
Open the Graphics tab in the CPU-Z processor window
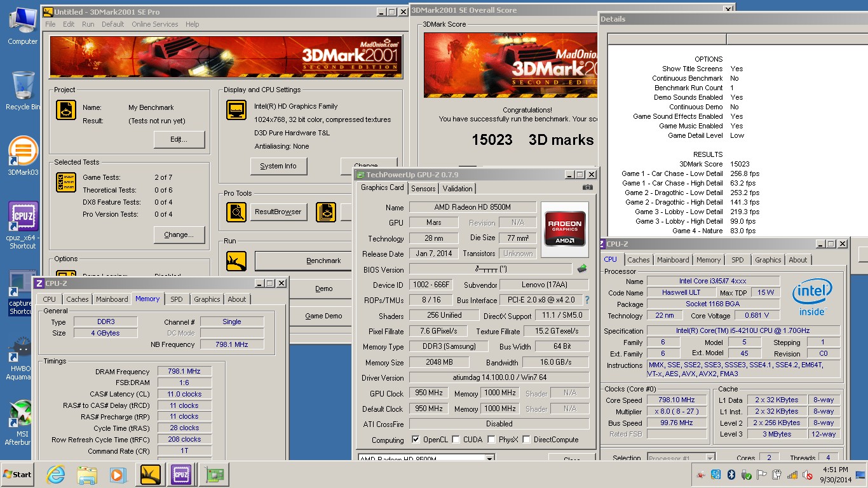coord(768,260)
